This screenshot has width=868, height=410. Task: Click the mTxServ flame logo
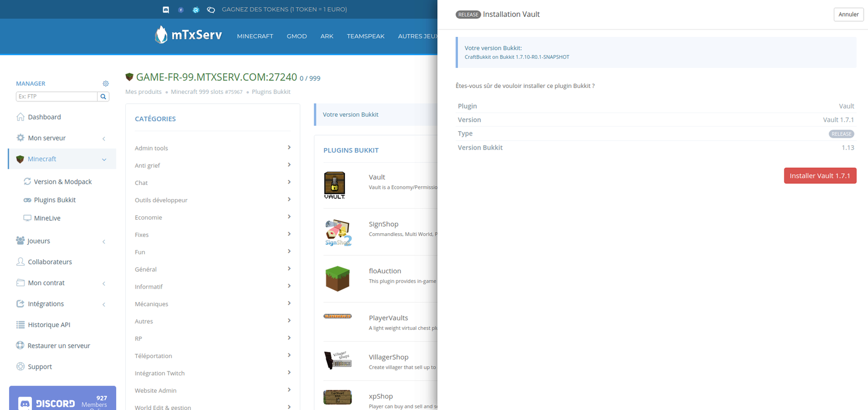pos(161,35)
